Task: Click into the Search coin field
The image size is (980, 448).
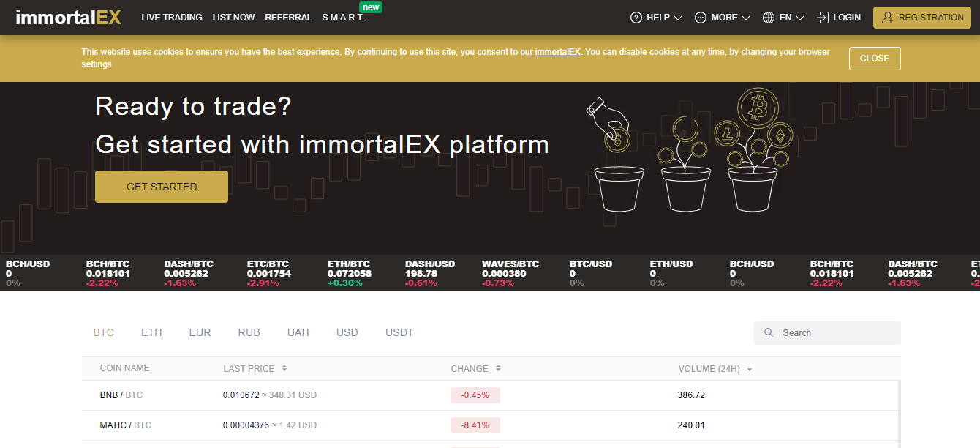Action: [x=827, y=332]
